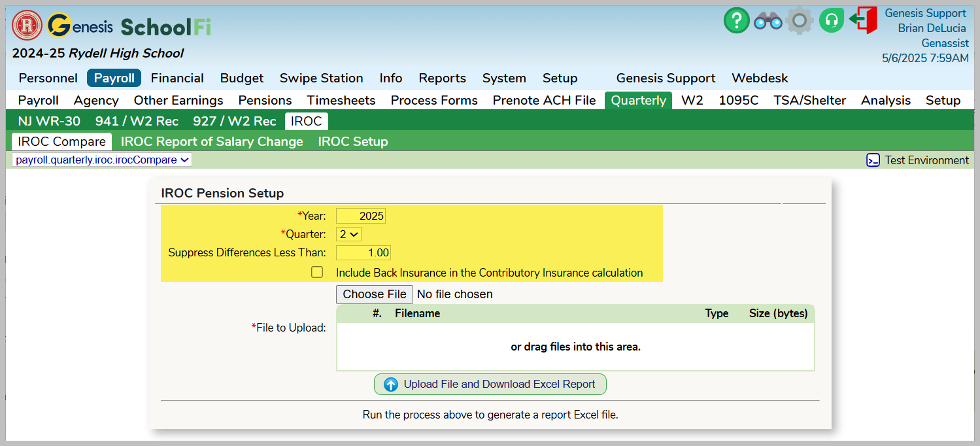Screen dimensions: 980x446
Task: Open the green Help question mark icon
Action: [737, 21]
